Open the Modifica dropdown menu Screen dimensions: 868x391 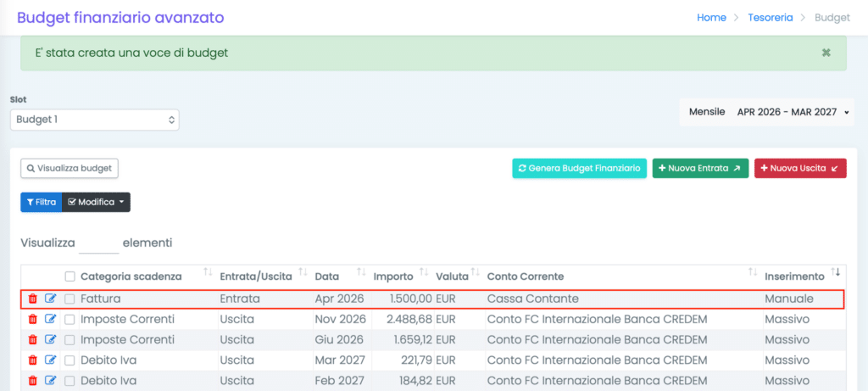tap(96, 202)
